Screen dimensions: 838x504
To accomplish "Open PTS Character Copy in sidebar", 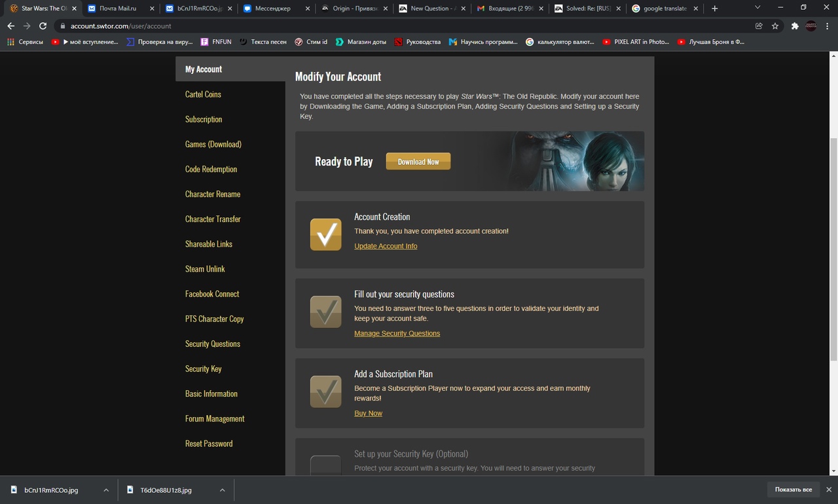I will point(215,319).
